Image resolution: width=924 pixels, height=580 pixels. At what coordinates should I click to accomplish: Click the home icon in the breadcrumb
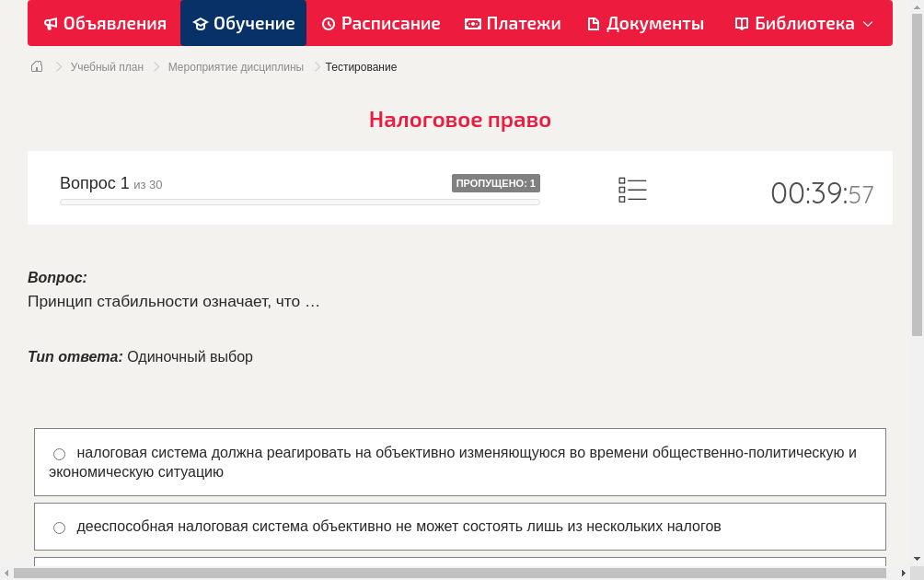point(37,66)
